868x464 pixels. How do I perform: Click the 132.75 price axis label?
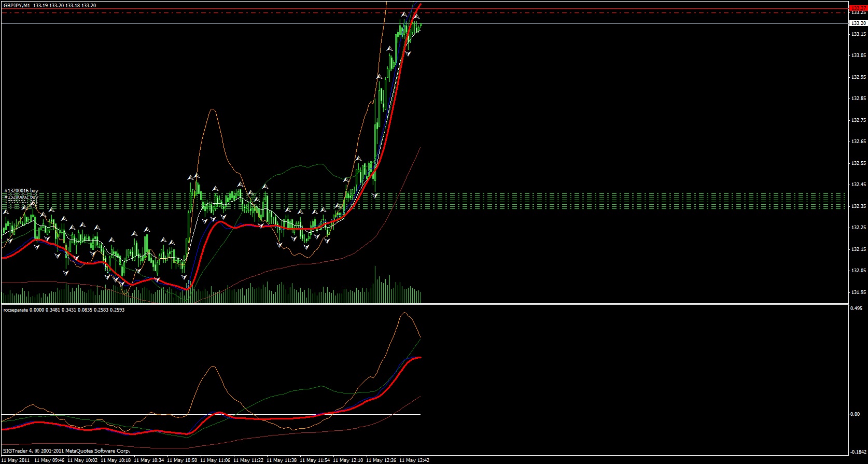click(858, 120)
